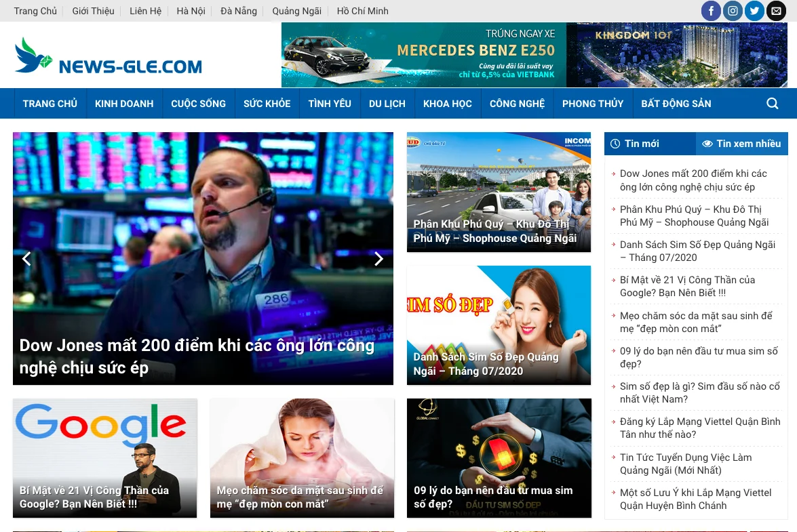Open sidebar link Một số Lưu Ý khi Lắp Mạng

(695, 499)
